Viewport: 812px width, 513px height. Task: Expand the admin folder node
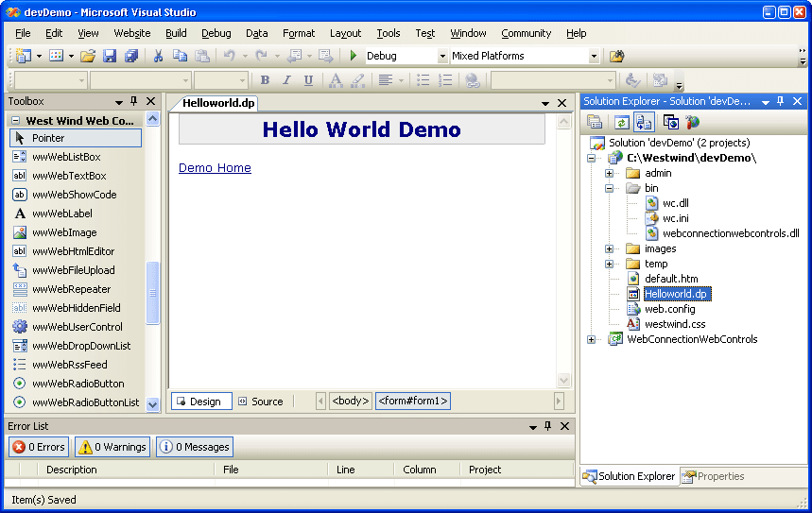click(x=609, y=174)
